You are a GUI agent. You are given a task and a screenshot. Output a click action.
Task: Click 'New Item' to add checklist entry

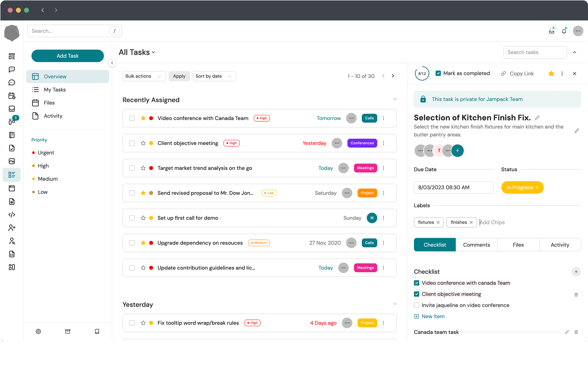pos(429,316)
